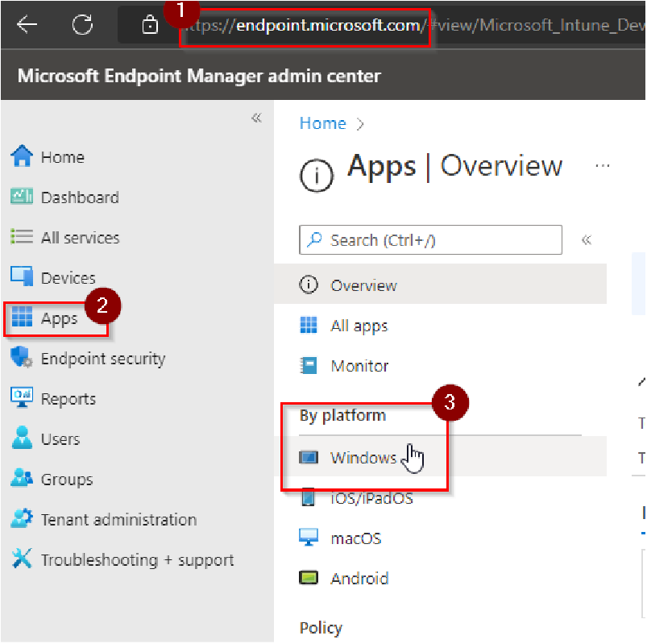Select All apps under Apps
Screen dimensions: 647x644
pos(359,325)
